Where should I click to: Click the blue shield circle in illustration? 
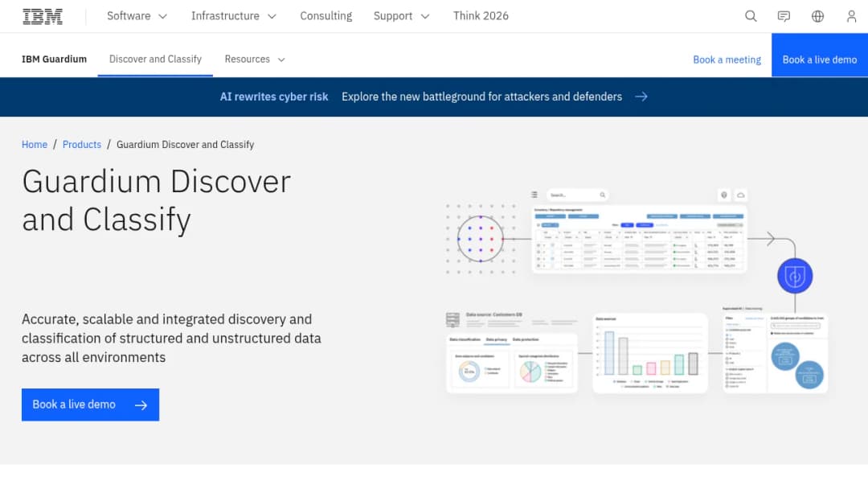tap(795, 276)
